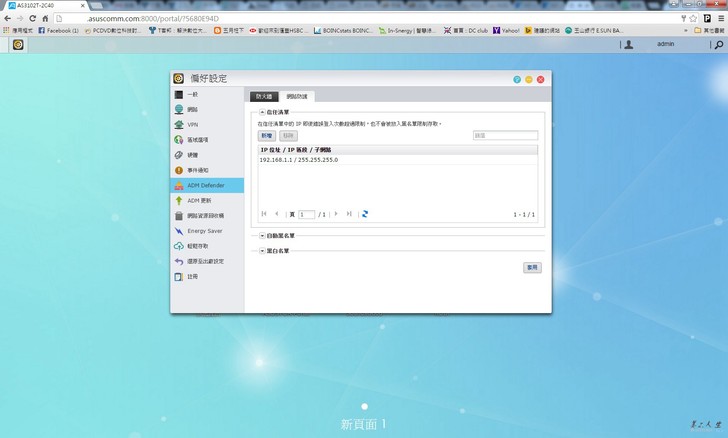This screenshot has height=438, width=728.
Task: Open the ADM search magnifier icon
Action: [x=719, y=45]
